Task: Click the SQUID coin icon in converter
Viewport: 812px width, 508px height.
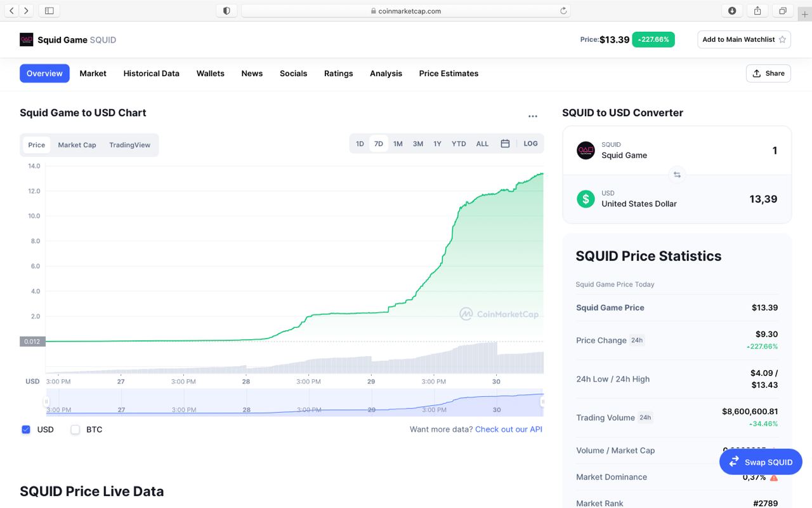Action: (586, 150)
